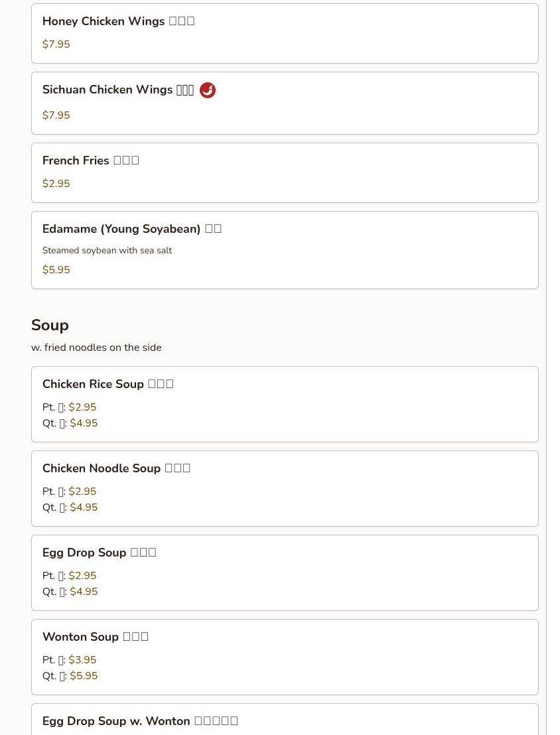Open the Honey Chicken Wings item

pos(285,33)
